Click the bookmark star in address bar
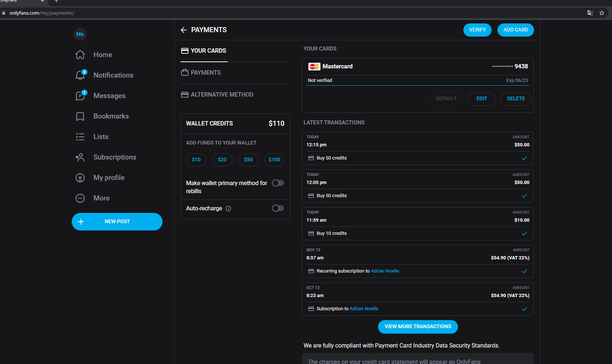Viewport: 612px width, 364px height. [x=602, y=13]
